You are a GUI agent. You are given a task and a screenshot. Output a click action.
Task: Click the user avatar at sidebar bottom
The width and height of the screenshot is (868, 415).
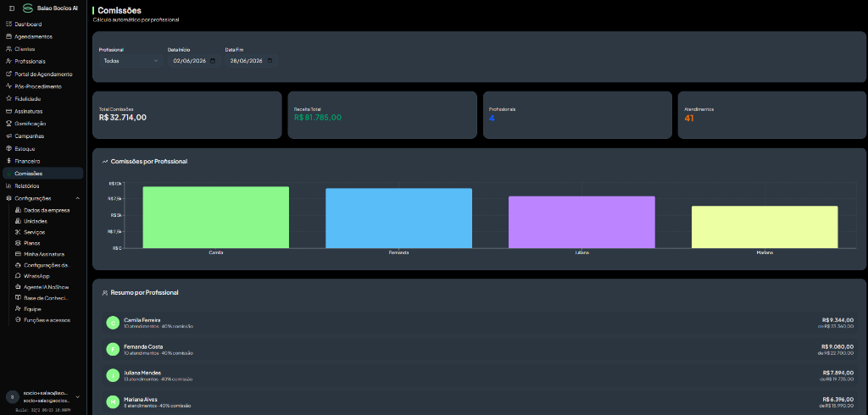tap(12, 396)
